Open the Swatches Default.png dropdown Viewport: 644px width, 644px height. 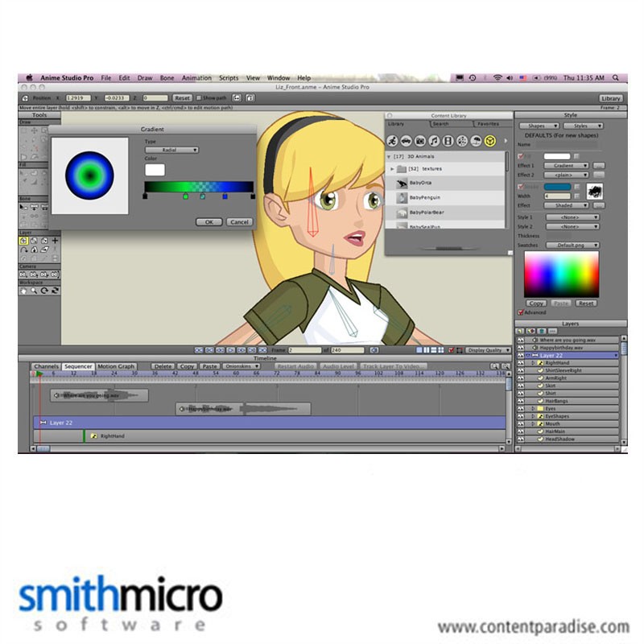click(x=572, y=246)
